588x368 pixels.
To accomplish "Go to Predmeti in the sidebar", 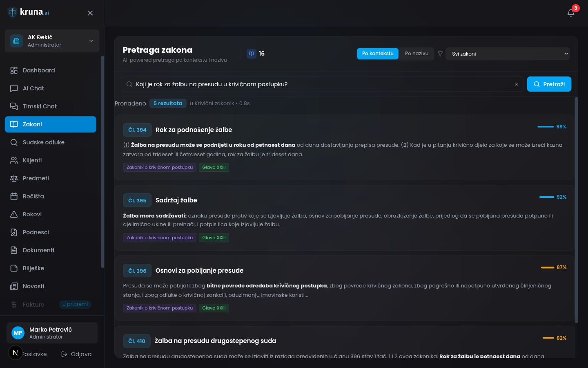I will coord(36,178).
